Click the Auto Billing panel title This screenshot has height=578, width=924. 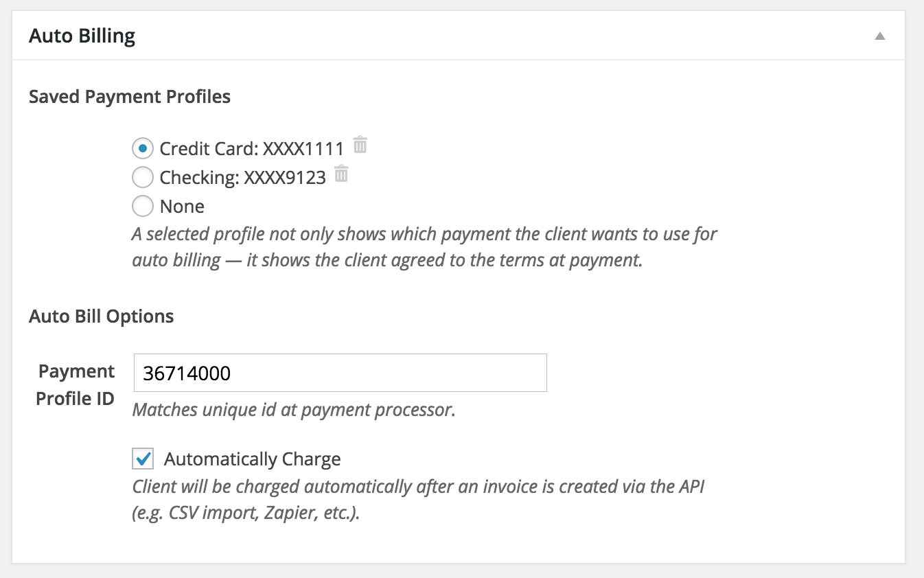tap(82, 36)
